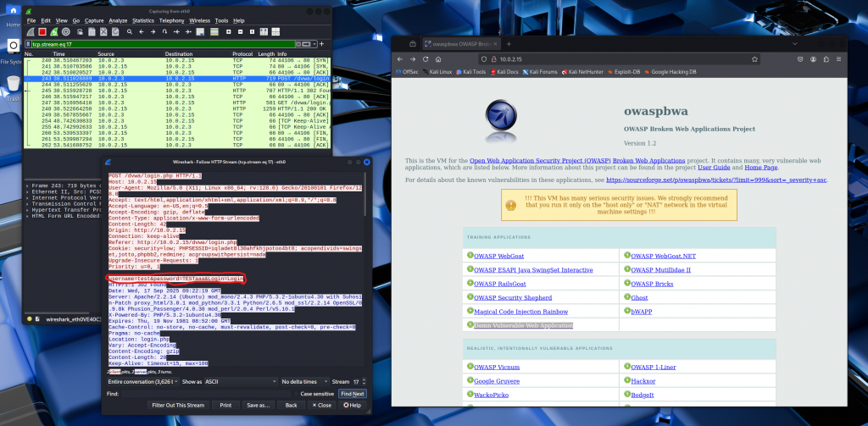Sort packet list by Protocol column
The width and height of the screenshot is (868, 426).
(x=242, y=54)
